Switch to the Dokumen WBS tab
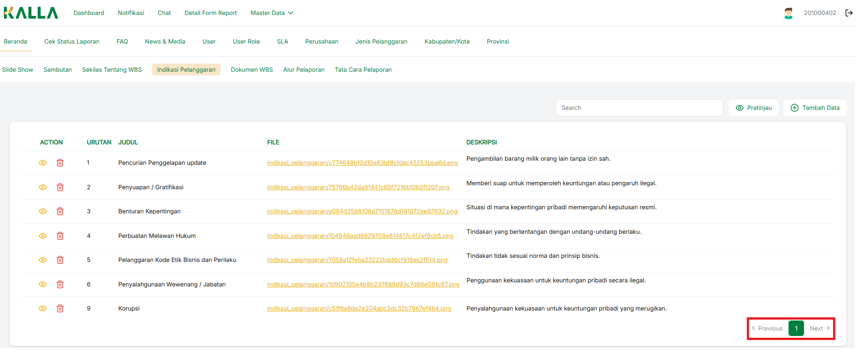Image resolution: width=868 pixels, height=350 pixels. (x=252, y=70)
